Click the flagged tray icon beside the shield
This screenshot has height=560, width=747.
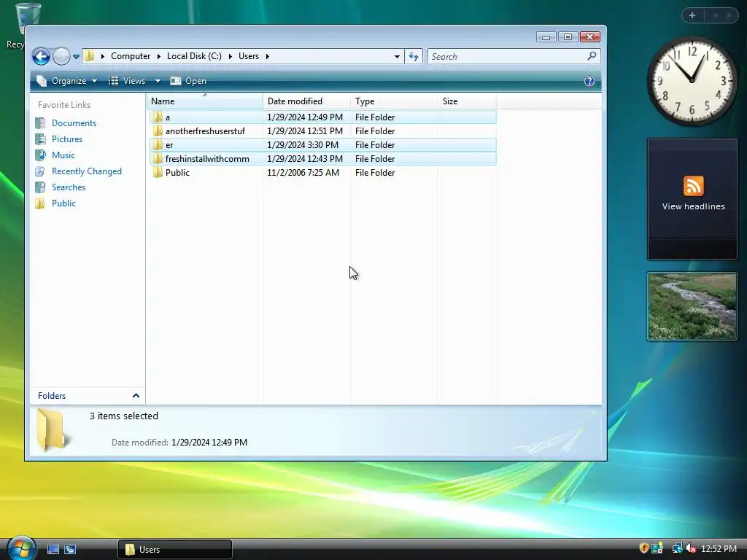(x=657, y=548)
